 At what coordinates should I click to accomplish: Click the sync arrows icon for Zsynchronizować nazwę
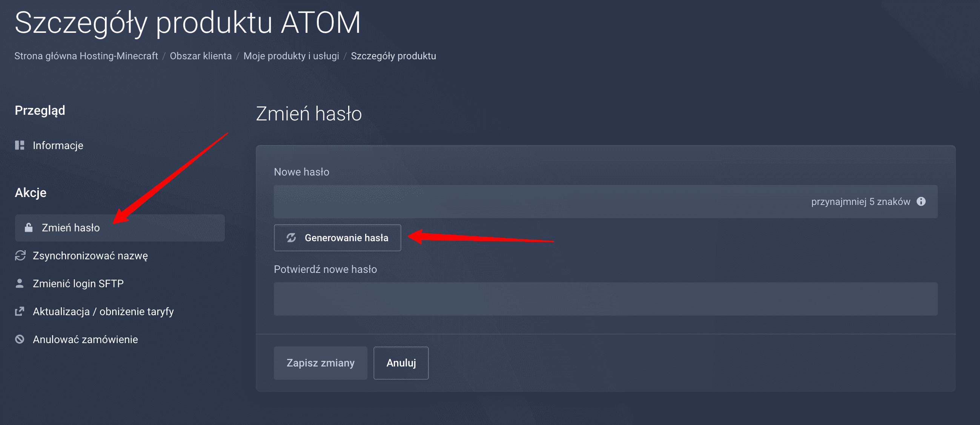coord(20,256)
